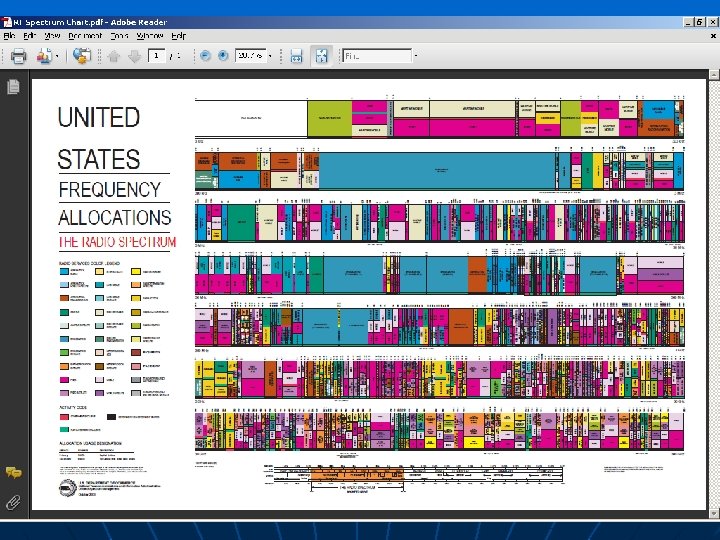Screen dimensions: 720x540
Task: Open the Edit menu
Action: click(30, 35)
